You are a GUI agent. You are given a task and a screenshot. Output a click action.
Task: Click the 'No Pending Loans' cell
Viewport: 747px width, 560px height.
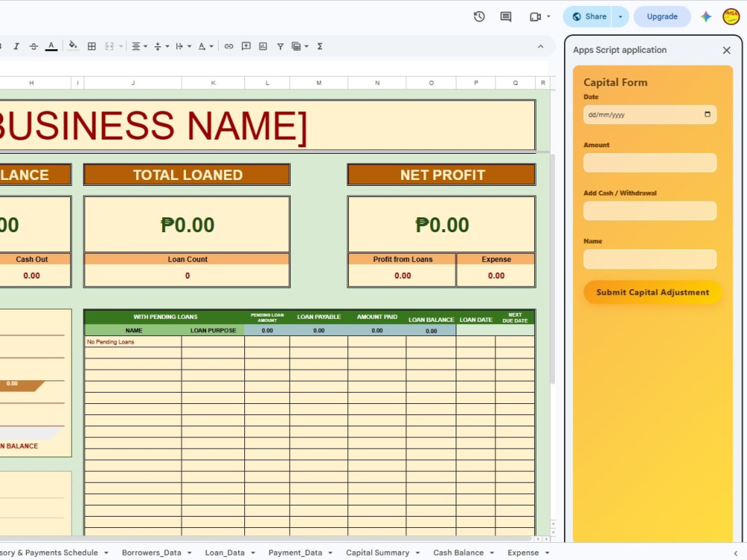tap(133, 342)
